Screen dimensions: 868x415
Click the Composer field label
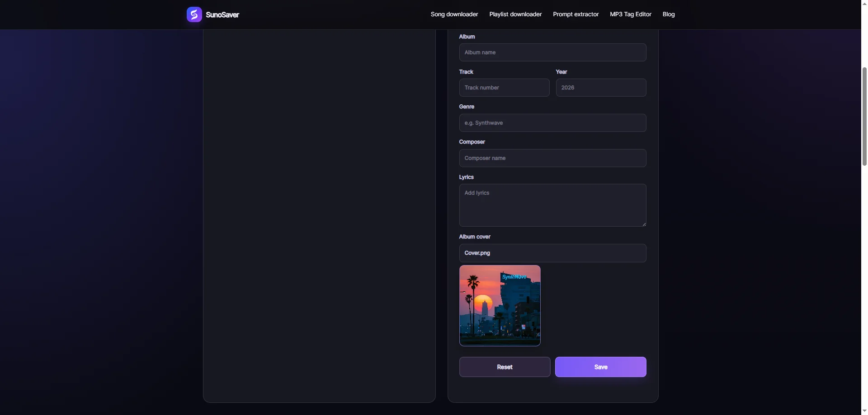(472, 142)
